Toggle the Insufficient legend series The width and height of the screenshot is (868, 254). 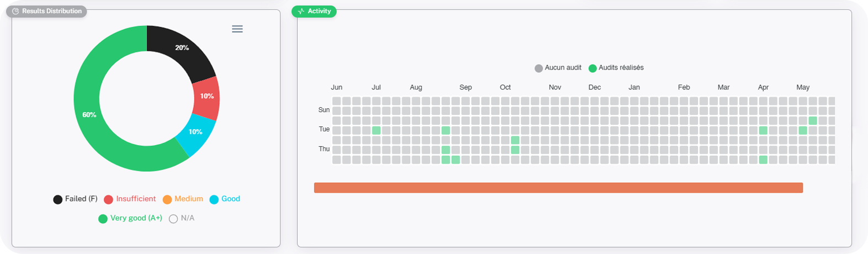(130, 199)
